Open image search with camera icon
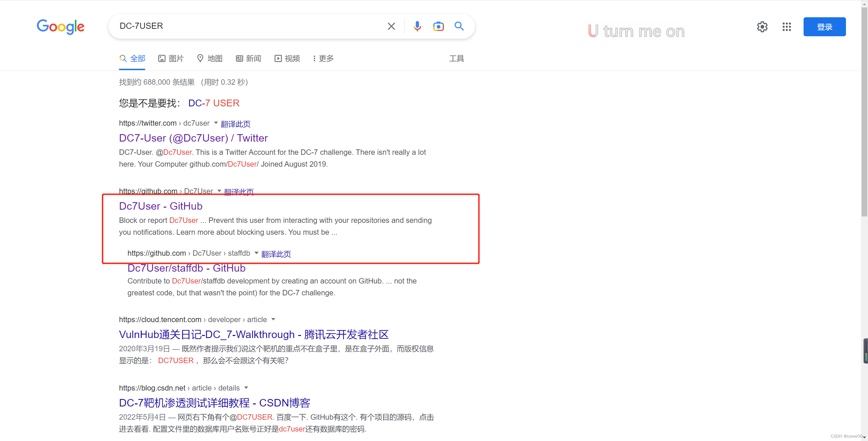 pyautogui.click(x=438, y=26)
